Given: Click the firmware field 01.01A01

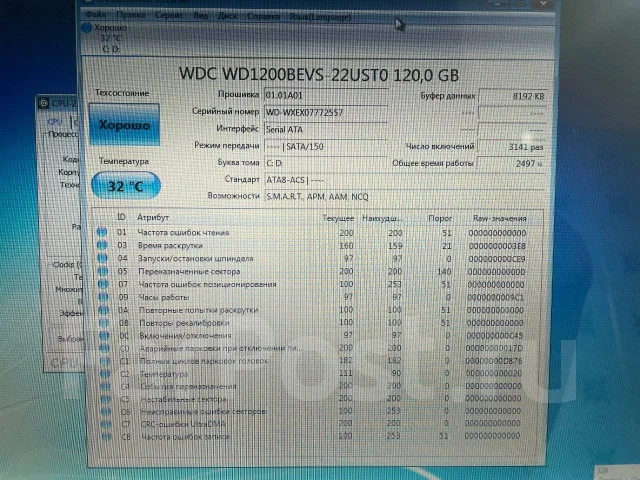Looking at the screenshot, I should 326,95.
